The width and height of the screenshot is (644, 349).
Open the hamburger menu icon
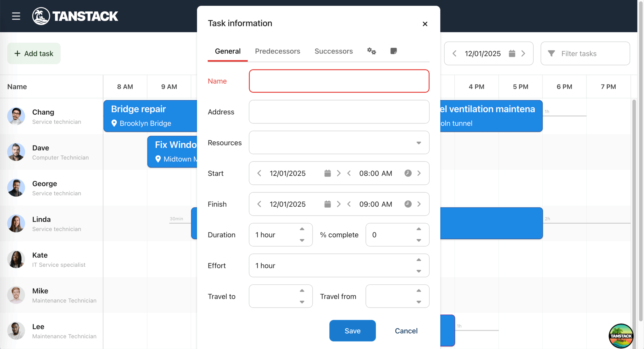point(16,16)
